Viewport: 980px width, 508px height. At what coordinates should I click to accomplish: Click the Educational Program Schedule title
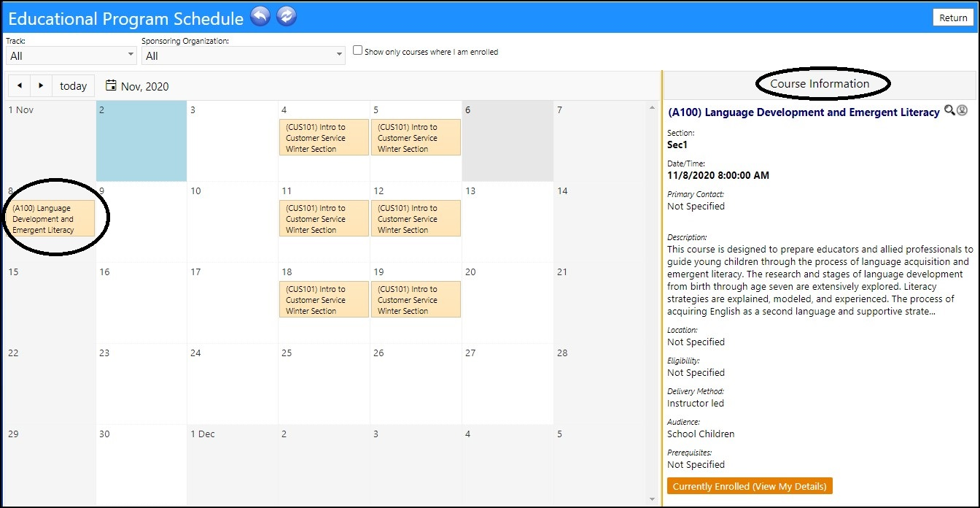pyautogui.click(x=125, y=18)
